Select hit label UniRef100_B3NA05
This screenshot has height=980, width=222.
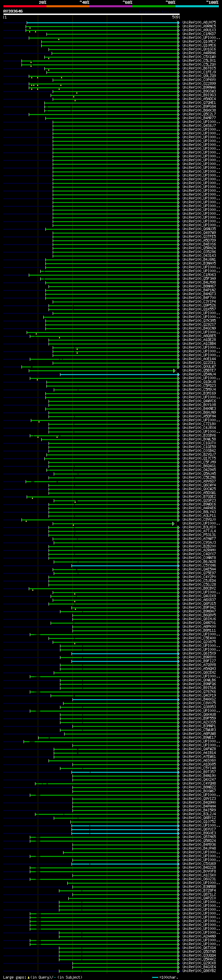pos(199,263)
